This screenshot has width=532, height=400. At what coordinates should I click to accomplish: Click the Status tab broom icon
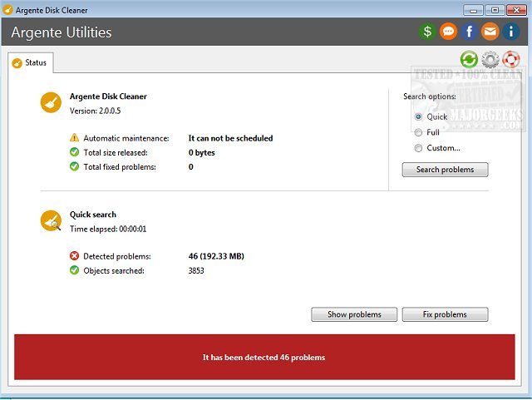point(17,63)
